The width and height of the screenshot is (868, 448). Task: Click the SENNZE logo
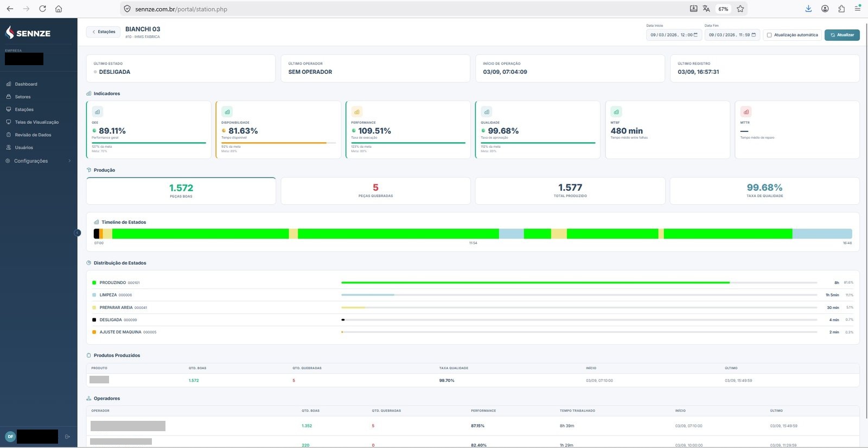28,33
